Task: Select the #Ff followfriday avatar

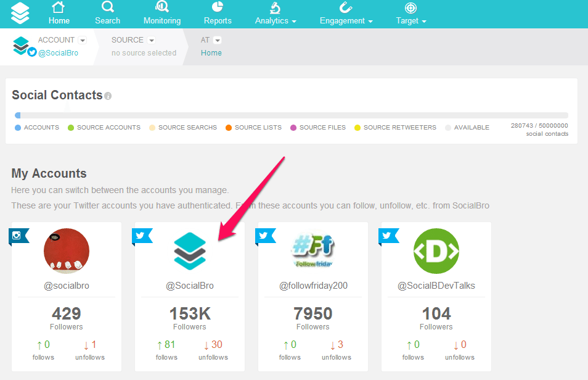Action: pos(312,249)
